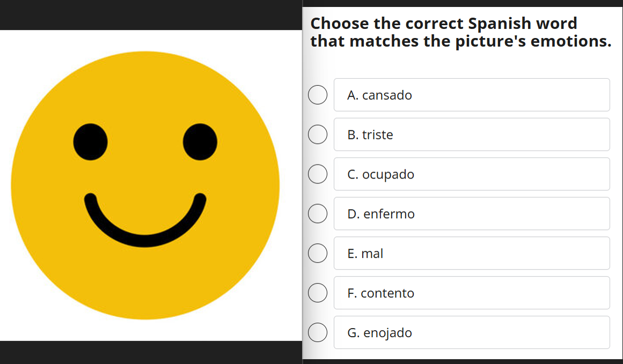The width and height of the screenshot is (623, 364).
Task: Choose the radio circle beside C. ocupado
Action: pos(318,174)
